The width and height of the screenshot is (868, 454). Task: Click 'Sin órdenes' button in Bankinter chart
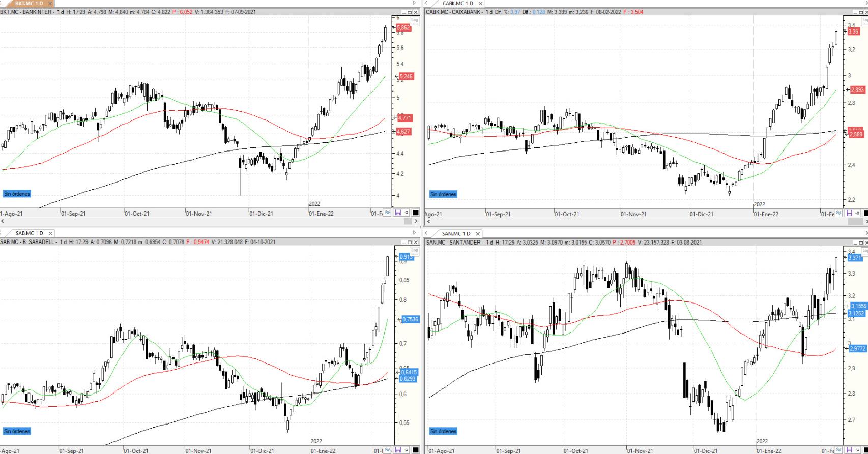click(x=17, y=194)
